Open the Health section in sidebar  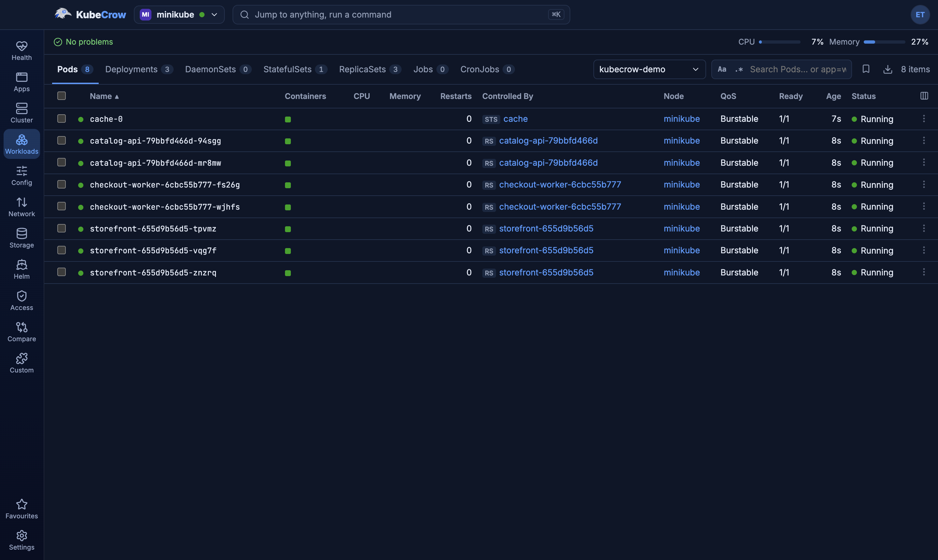coord(21,51)
